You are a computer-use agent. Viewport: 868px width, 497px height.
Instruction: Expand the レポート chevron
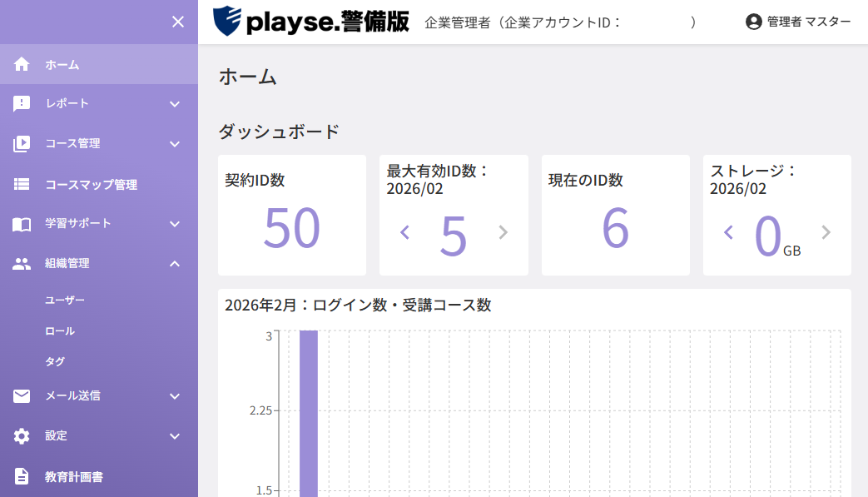click(175, 104)
